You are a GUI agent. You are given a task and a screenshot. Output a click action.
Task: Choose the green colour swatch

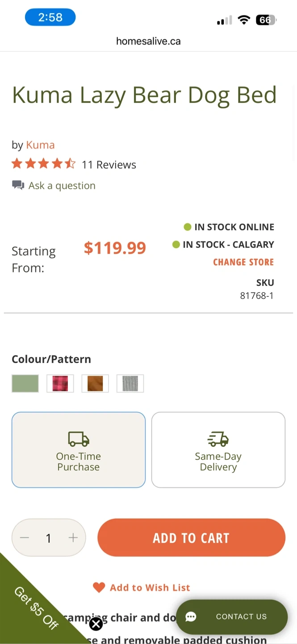pos(25,383)
